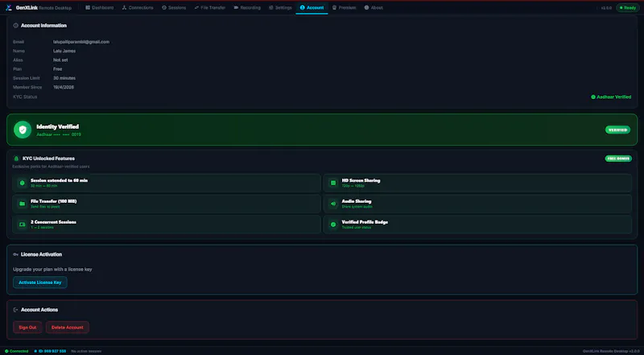Open the File Transfer tab
The height and width of the screenshot is (355, 644).
point(209,7)
